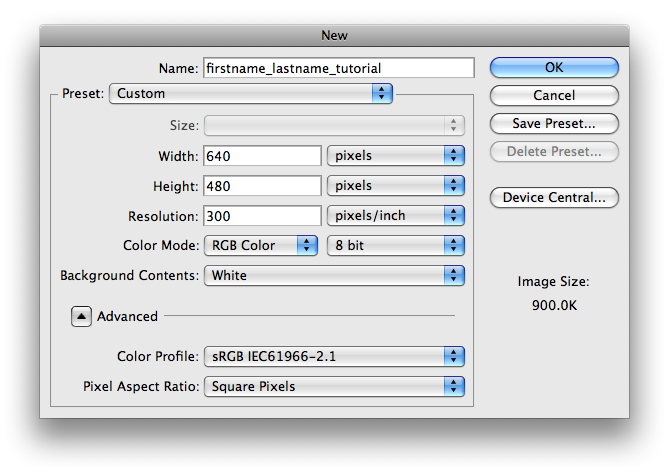Image resolution: width=669 pixels, height=473 pixels.
Task: Open the Preset dropdown showing Custom
Action: 251,93
